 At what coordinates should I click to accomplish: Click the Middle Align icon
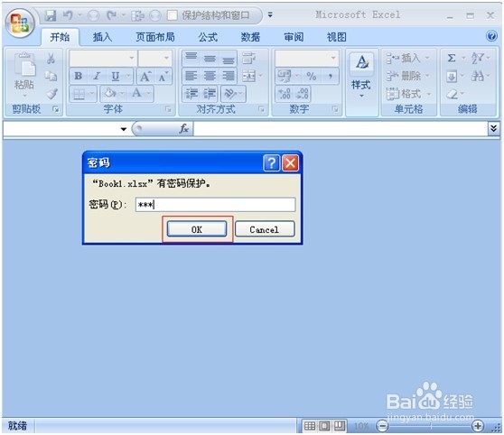point(210,58)
